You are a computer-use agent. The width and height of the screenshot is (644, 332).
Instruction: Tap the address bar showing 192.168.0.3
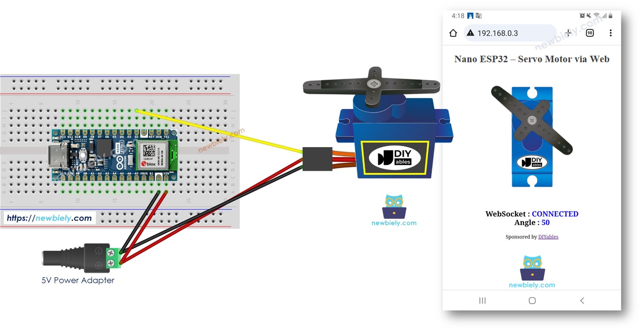point(509,33)
